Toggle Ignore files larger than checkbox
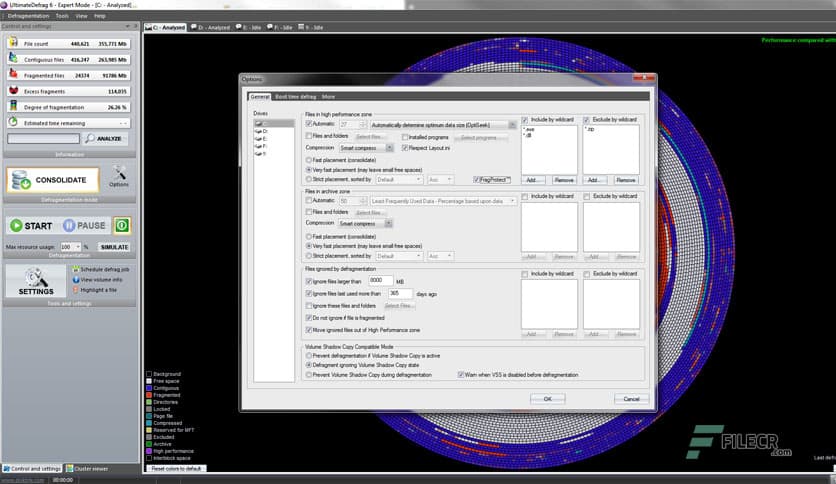 click(309, 281)
